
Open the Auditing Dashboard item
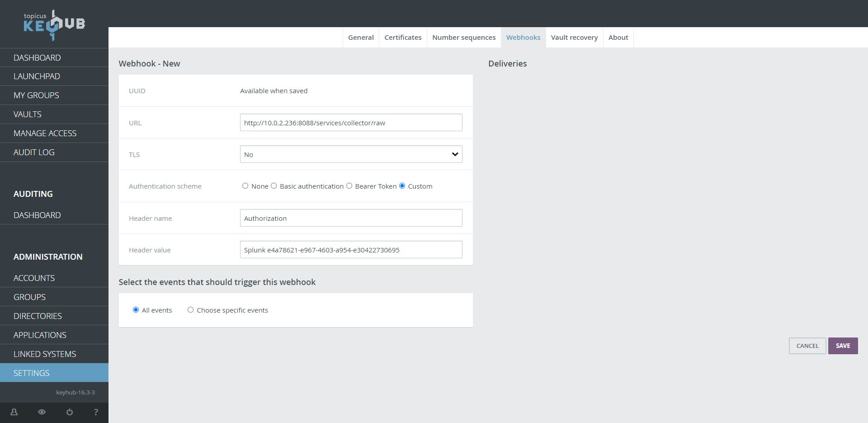(x=54, y=215)
